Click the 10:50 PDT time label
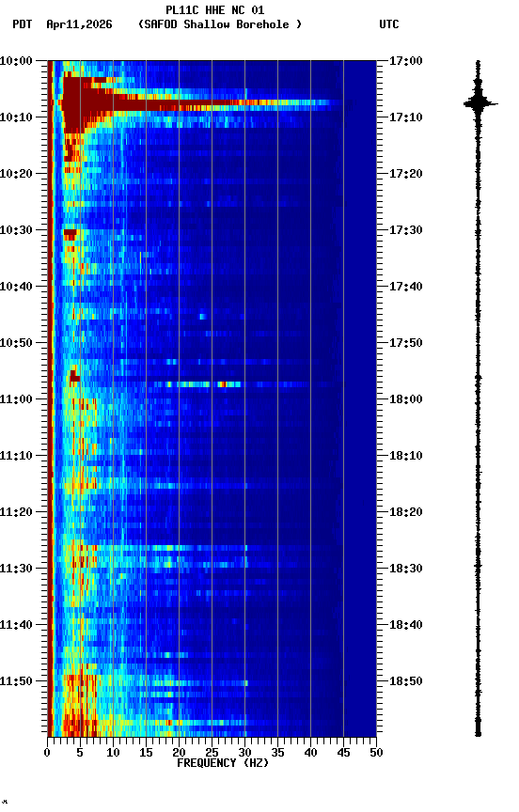Image resolution: width=519 pixels, height=812 pixels. point(16,343)
